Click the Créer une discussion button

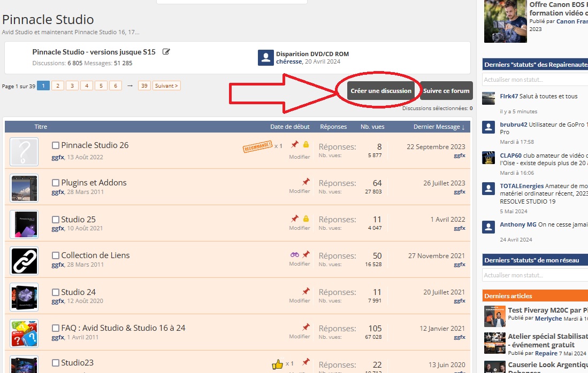[x=381, y=91]
